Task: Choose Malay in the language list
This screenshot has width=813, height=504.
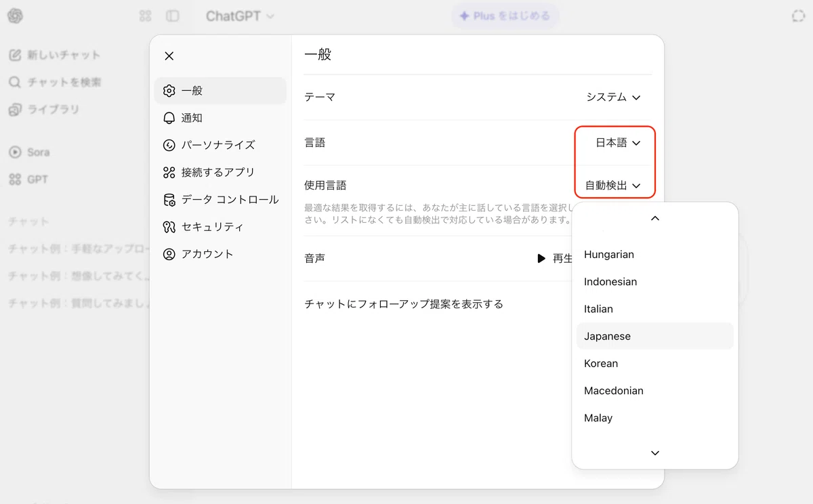Action: pyautogui.click(x=655, y=418)
